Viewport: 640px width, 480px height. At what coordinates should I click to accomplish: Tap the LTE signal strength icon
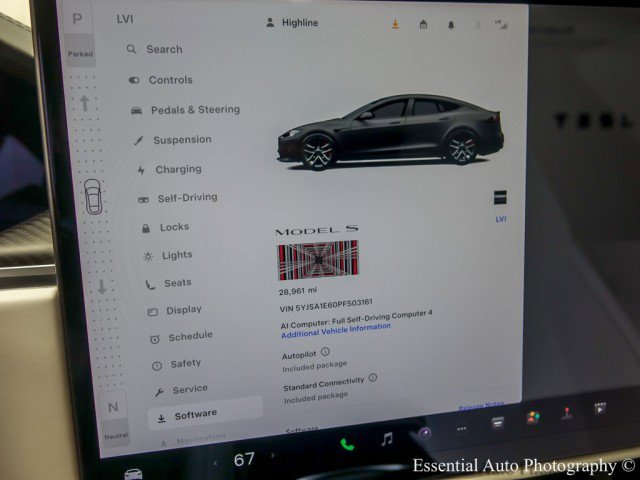click(502, 25)
